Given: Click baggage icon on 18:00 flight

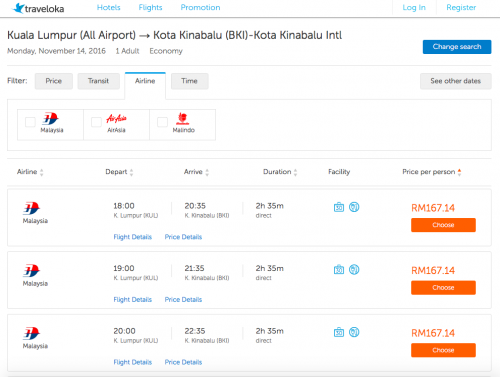Looking at the screenshot, I should pos(339,207).
